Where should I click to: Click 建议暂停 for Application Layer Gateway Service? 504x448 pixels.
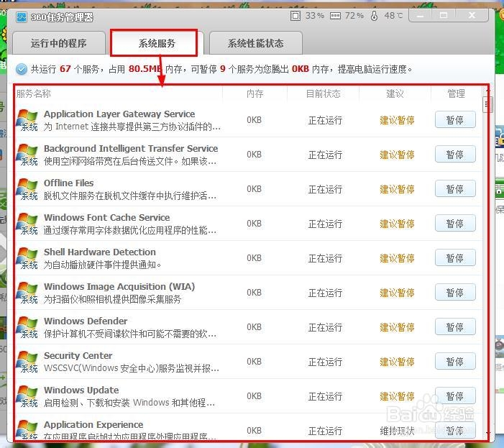(x=397, y=120)
